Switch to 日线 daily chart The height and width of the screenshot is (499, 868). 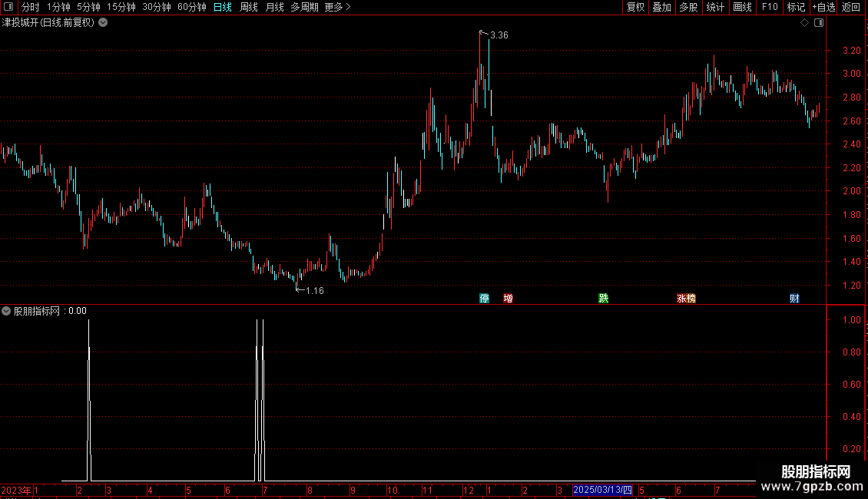click(x=223, y=7)
